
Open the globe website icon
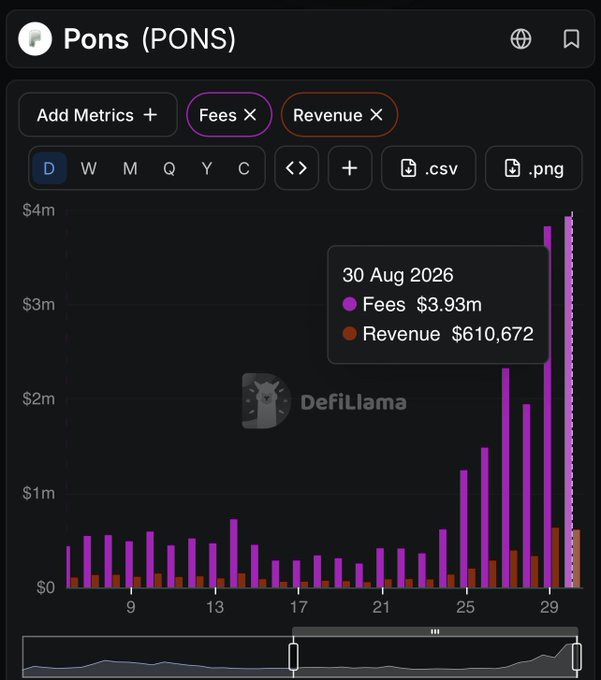pos(520,39)
